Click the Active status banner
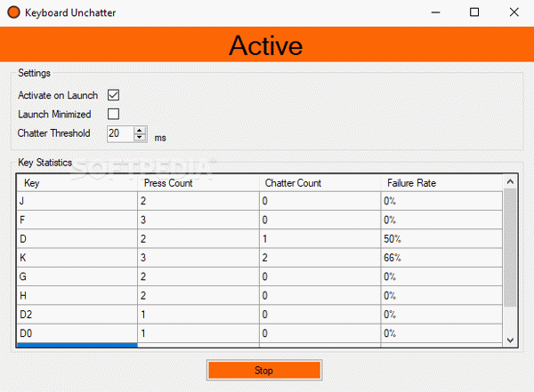This screenshot has width=534, height=392. [267, 44]
